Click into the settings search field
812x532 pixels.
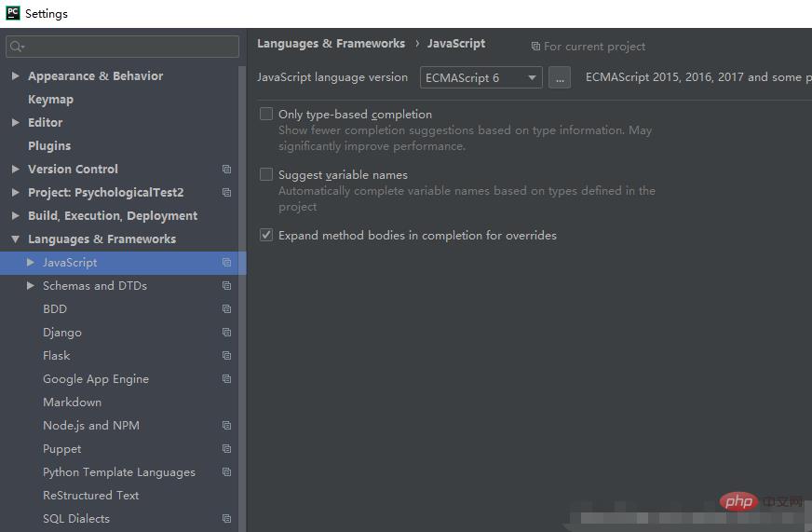pos(130,47)
